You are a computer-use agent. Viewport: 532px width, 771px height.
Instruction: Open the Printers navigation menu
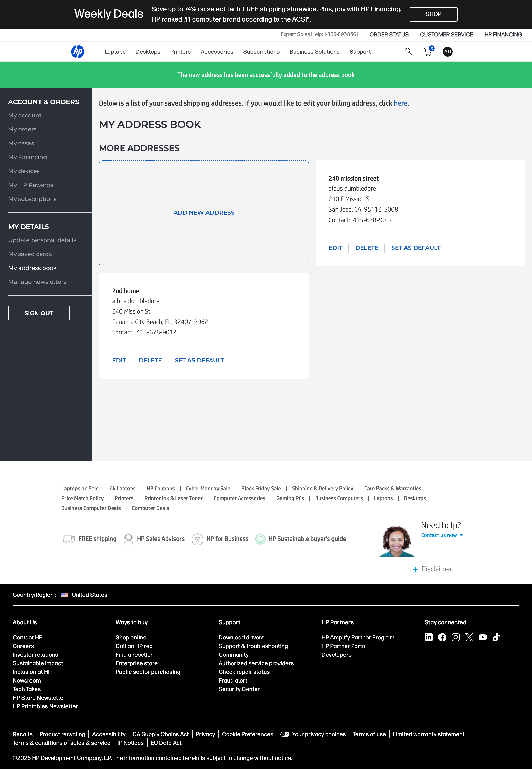tap(180, 52)
